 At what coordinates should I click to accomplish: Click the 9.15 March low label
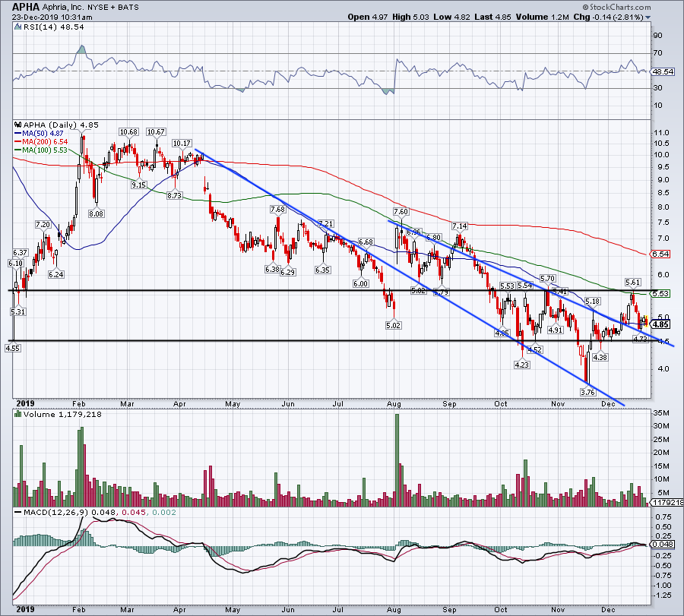point(139,185)
